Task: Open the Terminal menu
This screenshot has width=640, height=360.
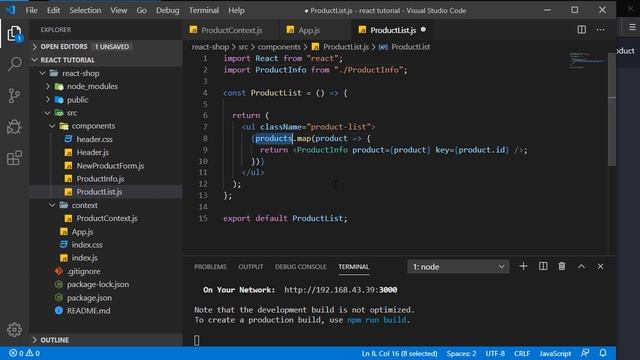Action: coord(204,10)
